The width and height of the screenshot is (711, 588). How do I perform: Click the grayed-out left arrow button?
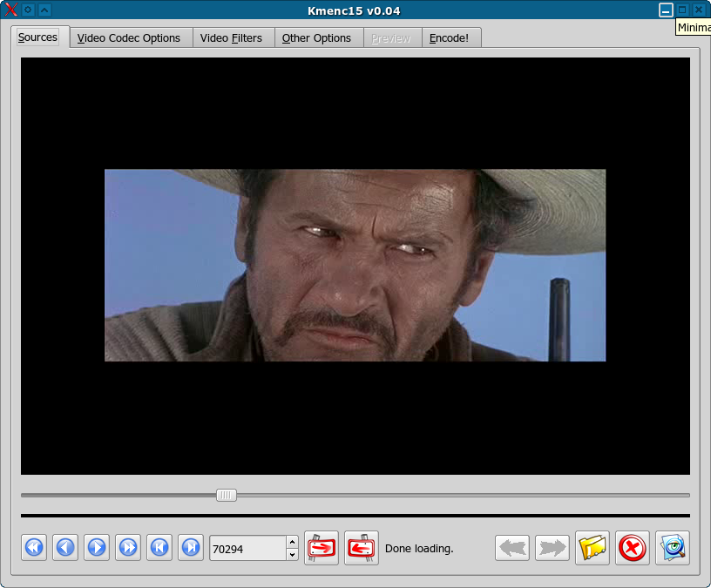pyautogui.click(x=512, y=548)
